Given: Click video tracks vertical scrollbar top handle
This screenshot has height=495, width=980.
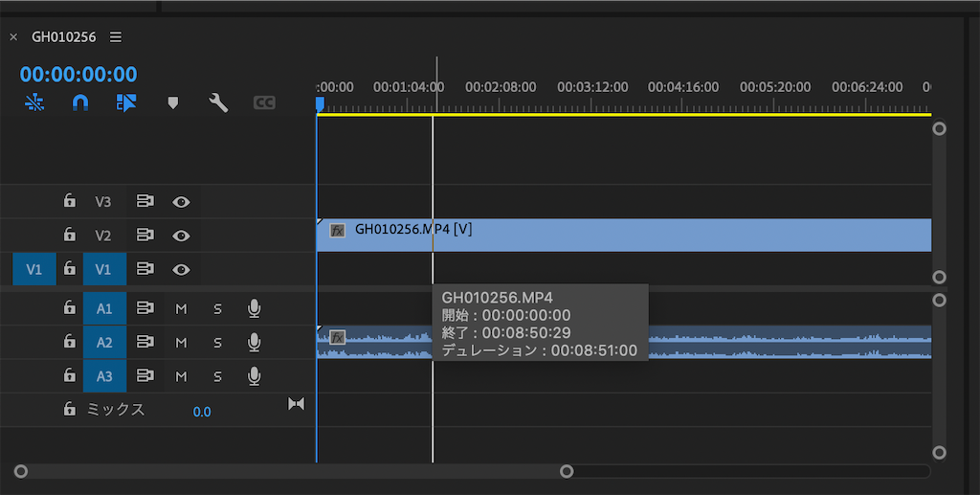Looking at the screenshot, I should coord(939,128).
